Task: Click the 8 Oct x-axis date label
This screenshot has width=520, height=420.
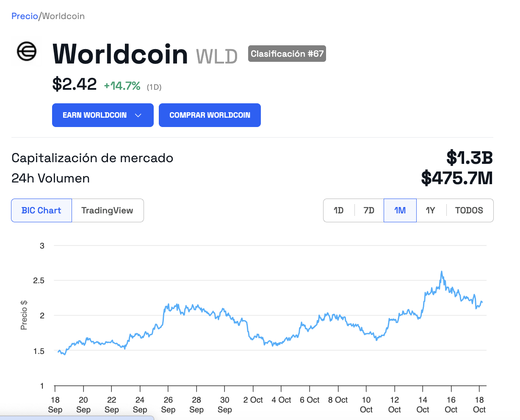Action: pyautogui.click(x=338, y=400)
